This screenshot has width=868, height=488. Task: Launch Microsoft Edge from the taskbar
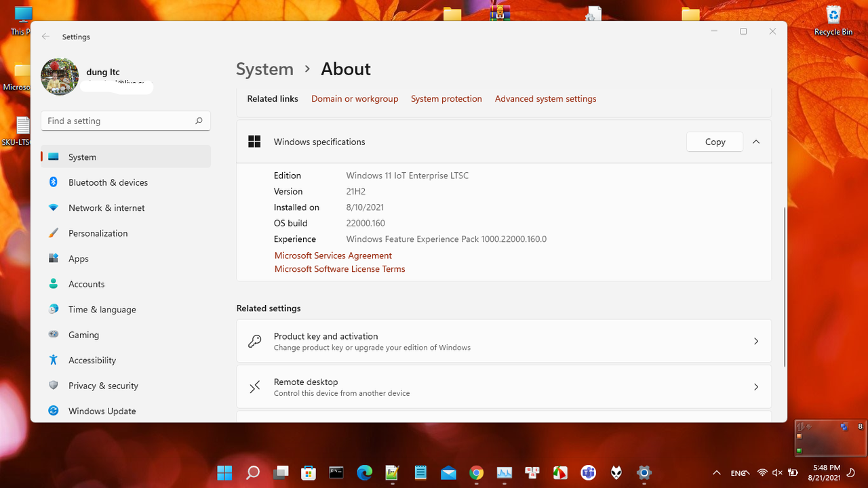point(365,472)
